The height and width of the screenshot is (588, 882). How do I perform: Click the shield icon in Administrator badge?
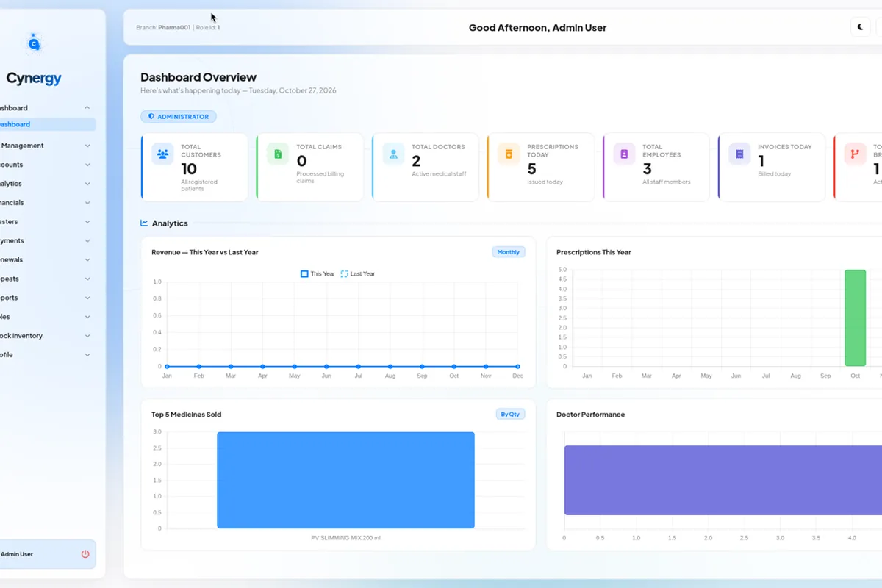click(x=151, y=117)
